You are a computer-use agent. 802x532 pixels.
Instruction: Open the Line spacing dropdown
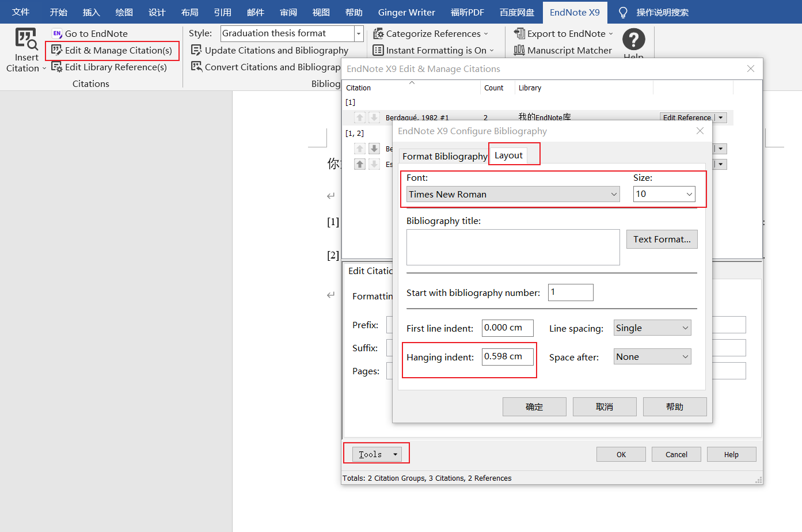coord(652,328)
